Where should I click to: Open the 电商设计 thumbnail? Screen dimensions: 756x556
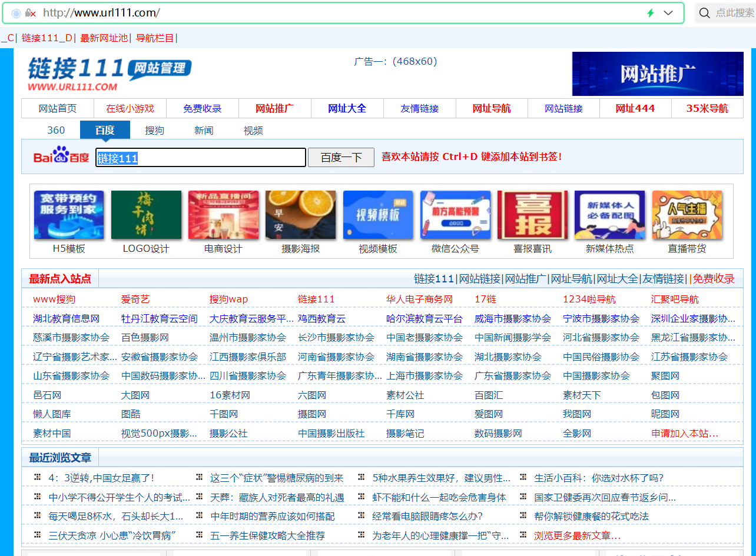(223, 215)
